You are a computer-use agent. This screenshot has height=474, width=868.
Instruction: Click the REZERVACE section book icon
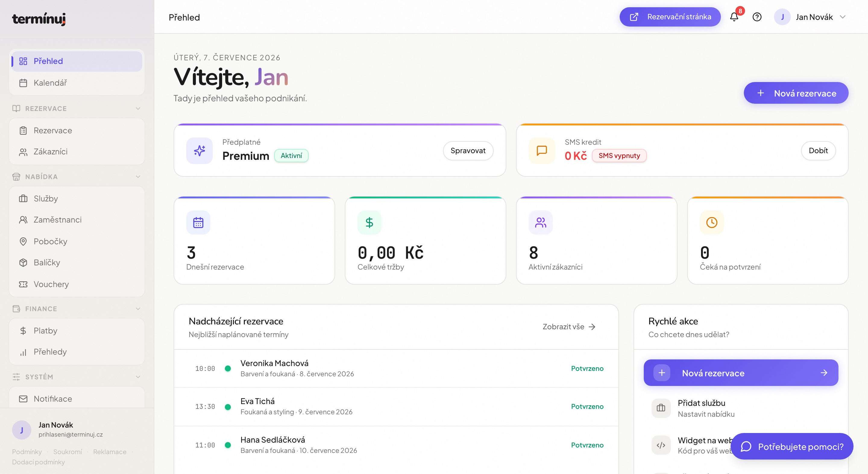pos(16,109)
